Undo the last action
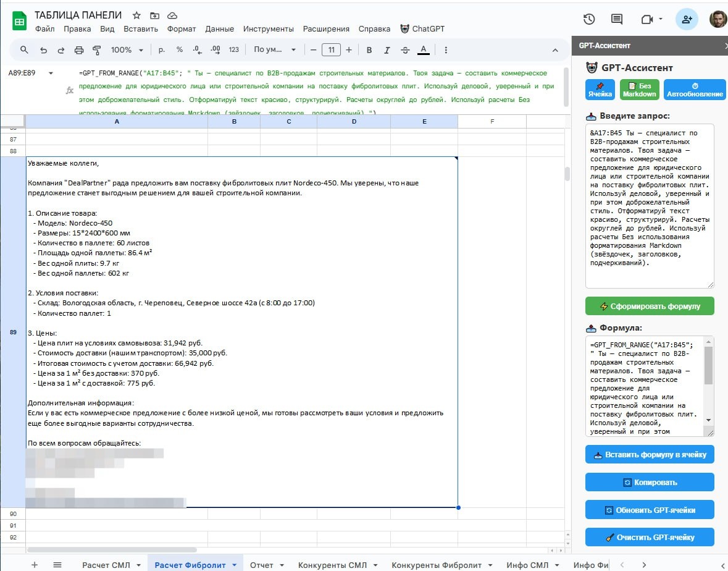The width and height of the screenshot is (728, 571). (x=43, y=49)
